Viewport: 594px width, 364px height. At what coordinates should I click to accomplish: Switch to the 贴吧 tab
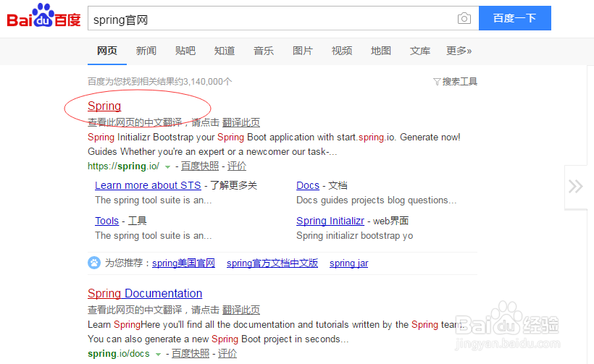(185, 51)
